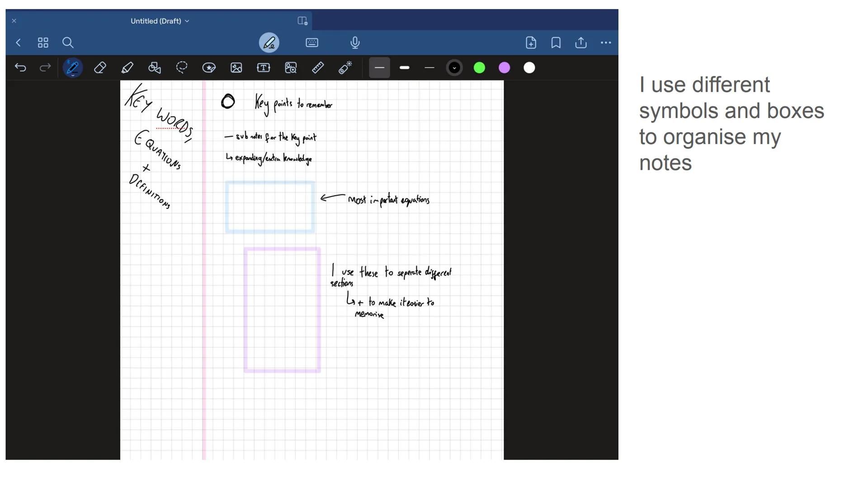Open the Shapes tool
868x488 pixels.
(154, 67)
